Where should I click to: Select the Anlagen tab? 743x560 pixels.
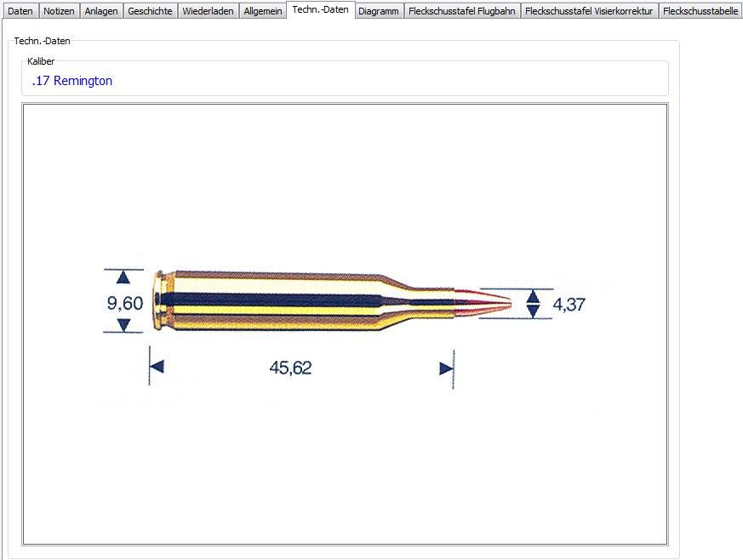pos(101,11)
